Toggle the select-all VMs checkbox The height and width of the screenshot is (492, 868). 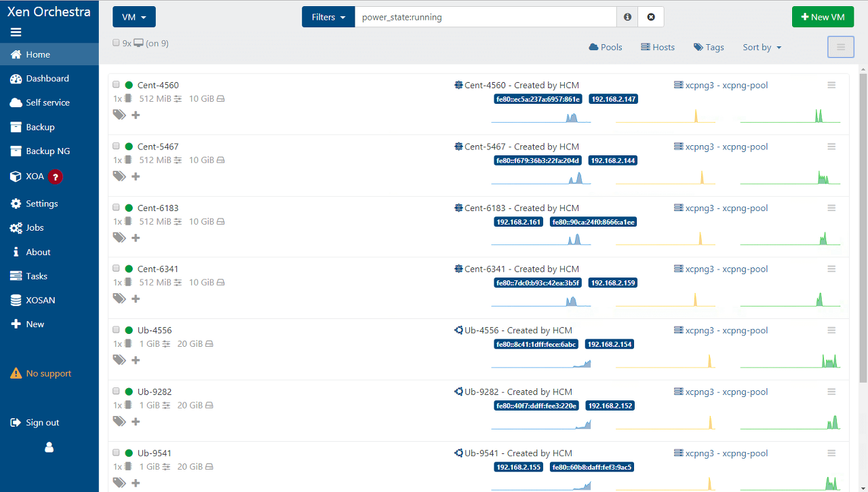point(116,43)
